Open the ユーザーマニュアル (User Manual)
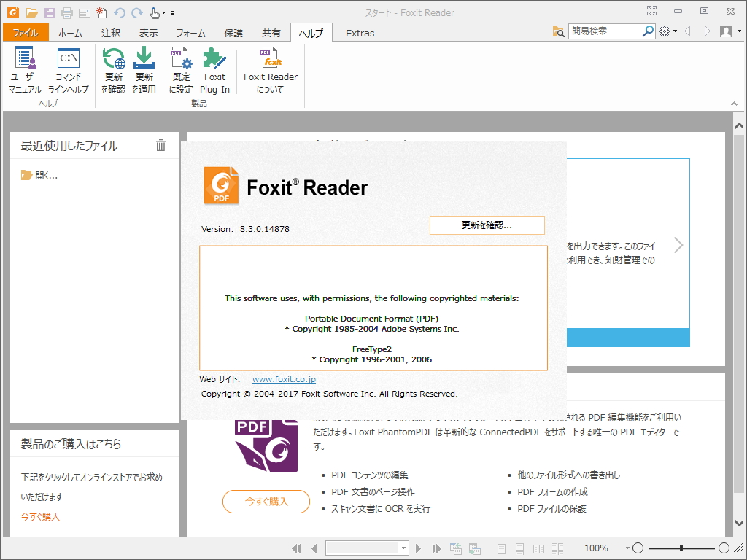The height and width of the screenshot is (560, 747). pos(25,69)
